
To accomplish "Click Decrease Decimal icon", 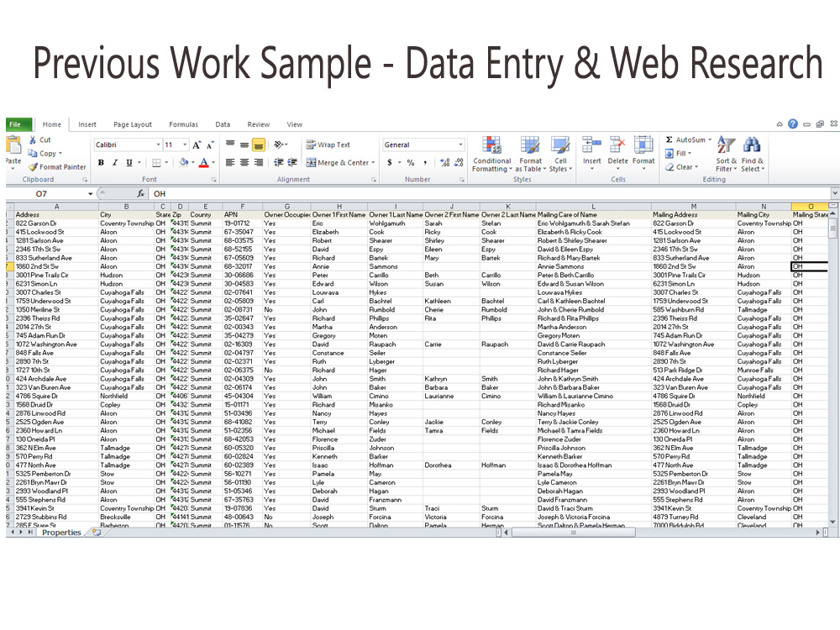I will coord(459,162).
